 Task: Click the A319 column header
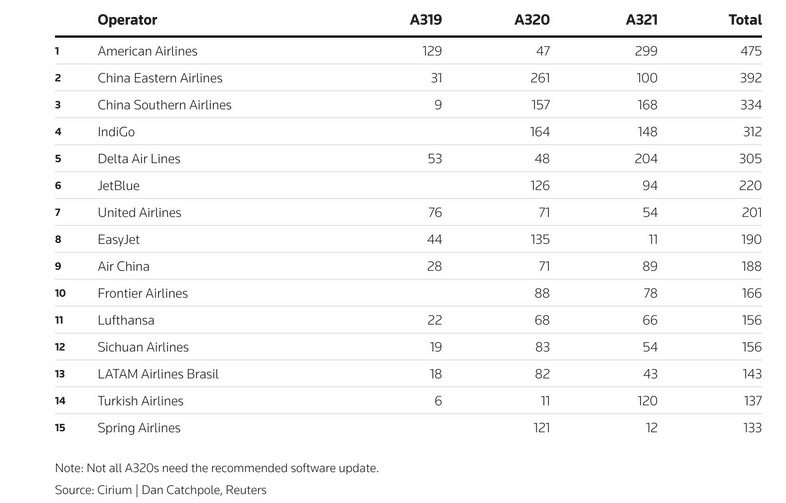425,20
